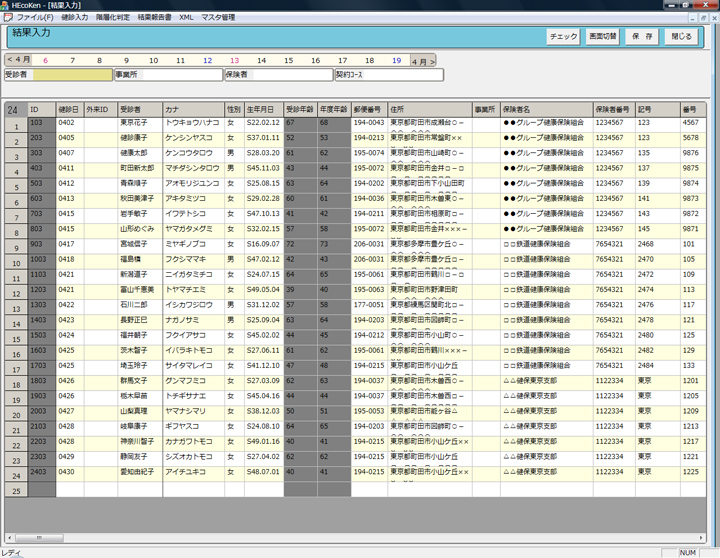Go to previous month with '< 4月'

tap(18, 61)
